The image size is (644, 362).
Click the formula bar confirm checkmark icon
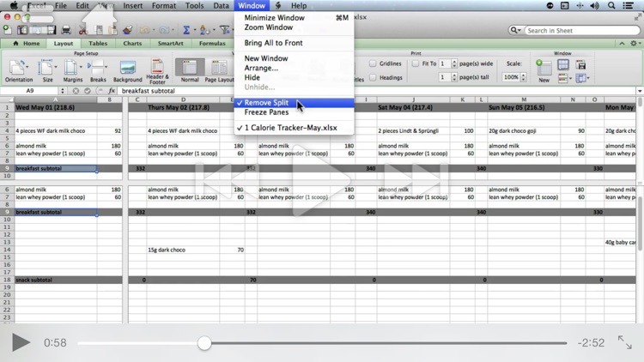click(88, 91)
